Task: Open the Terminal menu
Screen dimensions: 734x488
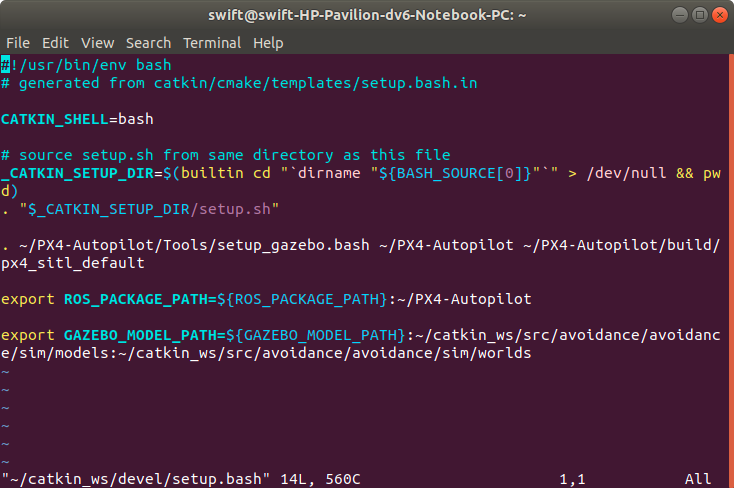Action: 212,43
